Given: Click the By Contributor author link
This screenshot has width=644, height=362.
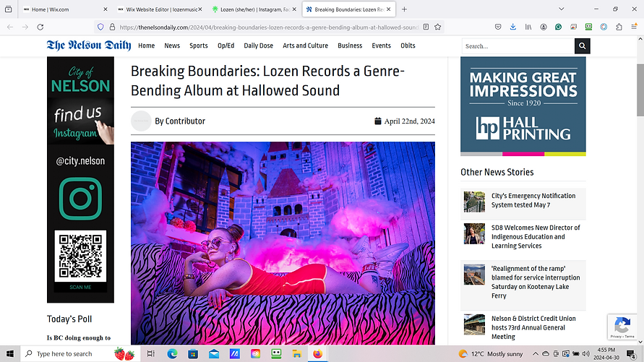Looking at the screenshot, I should click(x=180, y=121).
